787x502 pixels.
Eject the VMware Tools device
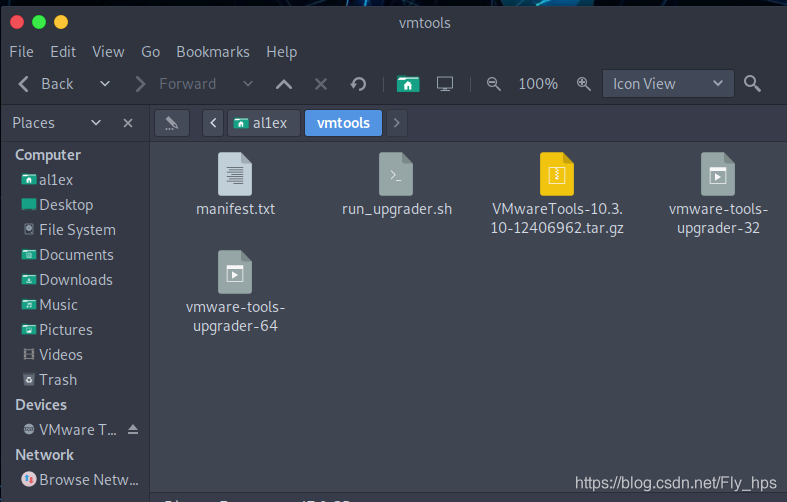133,429
